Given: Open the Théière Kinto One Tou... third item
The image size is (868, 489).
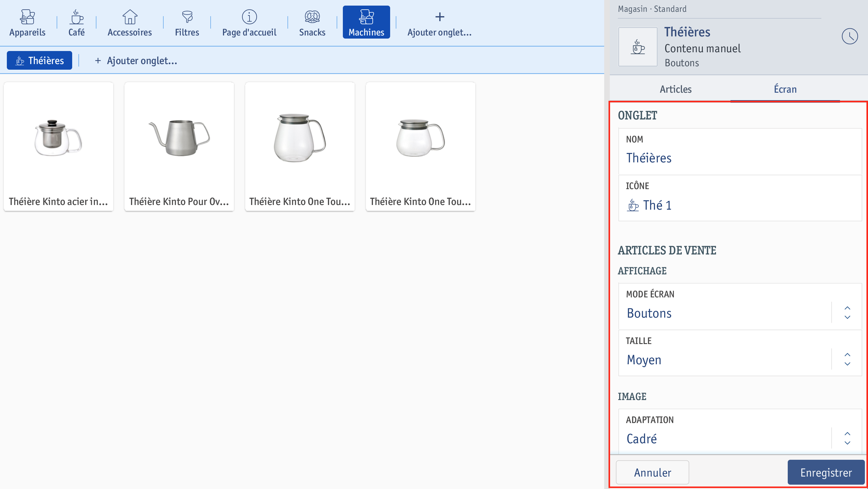Looking at the screenshot, I should coord(300,147).
